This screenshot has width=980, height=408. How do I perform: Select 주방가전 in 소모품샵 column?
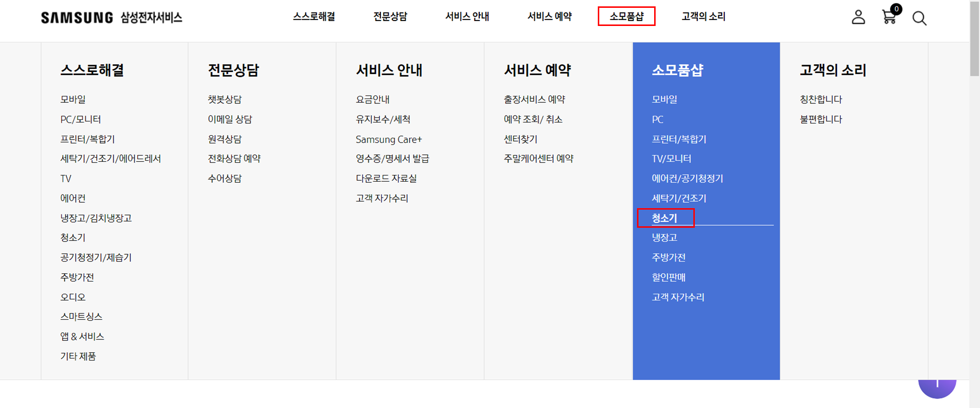click(x=669, y=258)
